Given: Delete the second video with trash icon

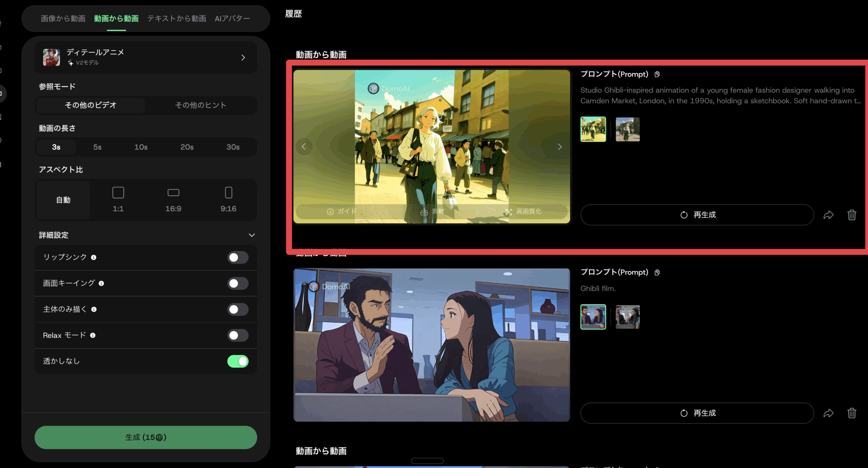Looking at the screenshot, I should 852,413.
